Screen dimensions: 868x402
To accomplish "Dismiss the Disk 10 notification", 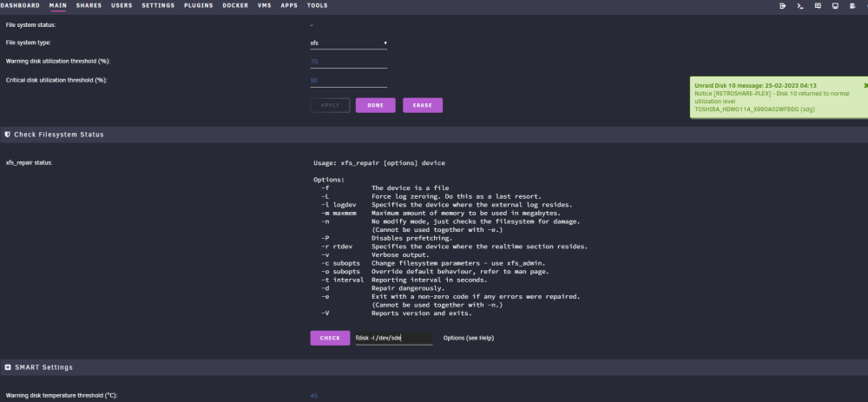I will point(865,85).
